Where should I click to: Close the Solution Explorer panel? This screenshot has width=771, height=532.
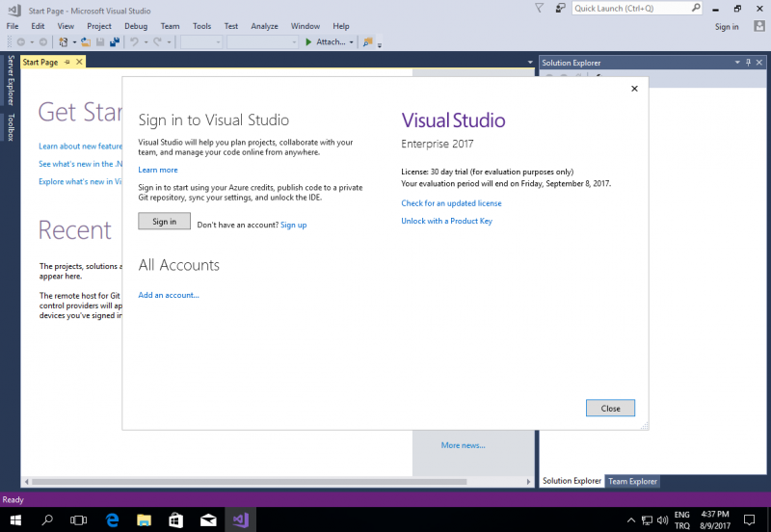coord(759,63)
